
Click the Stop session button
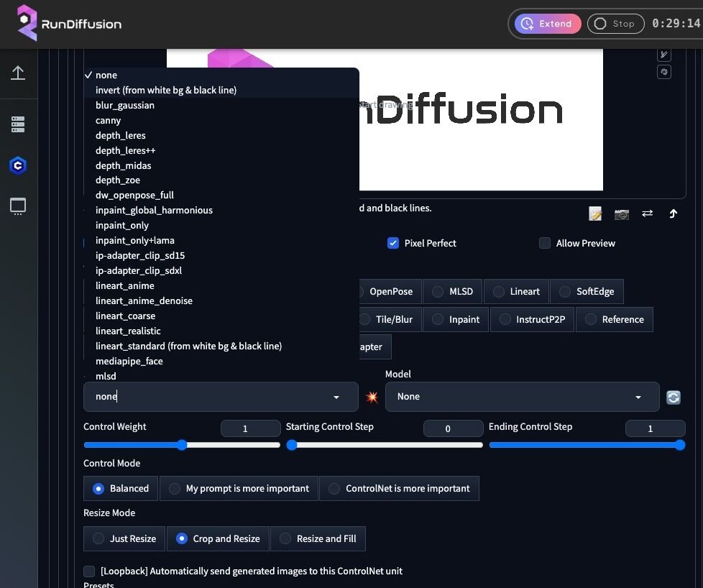[x=615, y=24]
